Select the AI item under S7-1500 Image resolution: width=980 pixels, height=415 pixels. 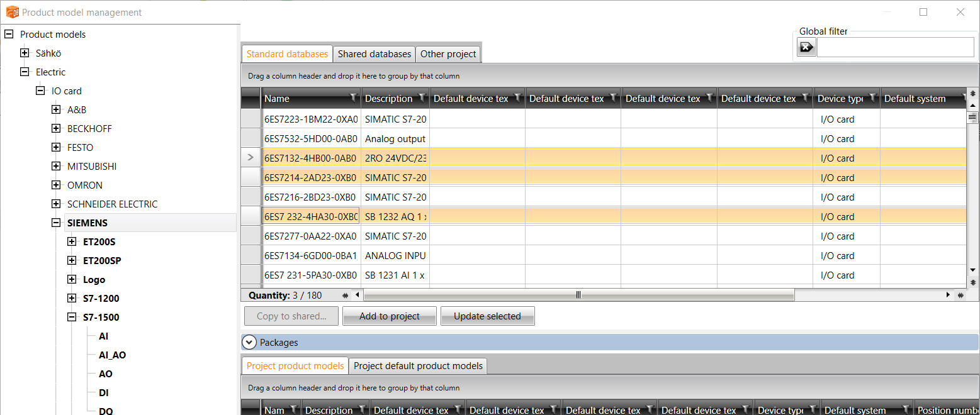click(103, 336)
